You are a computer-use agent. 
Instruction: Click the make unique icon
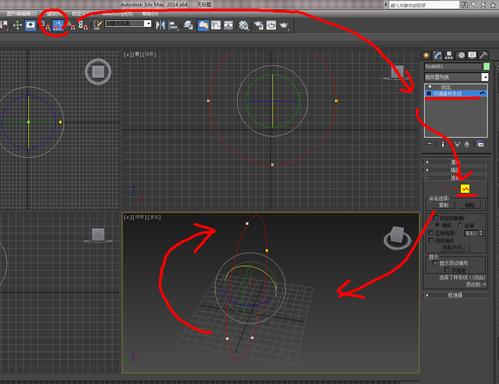[x=457, y=144]
